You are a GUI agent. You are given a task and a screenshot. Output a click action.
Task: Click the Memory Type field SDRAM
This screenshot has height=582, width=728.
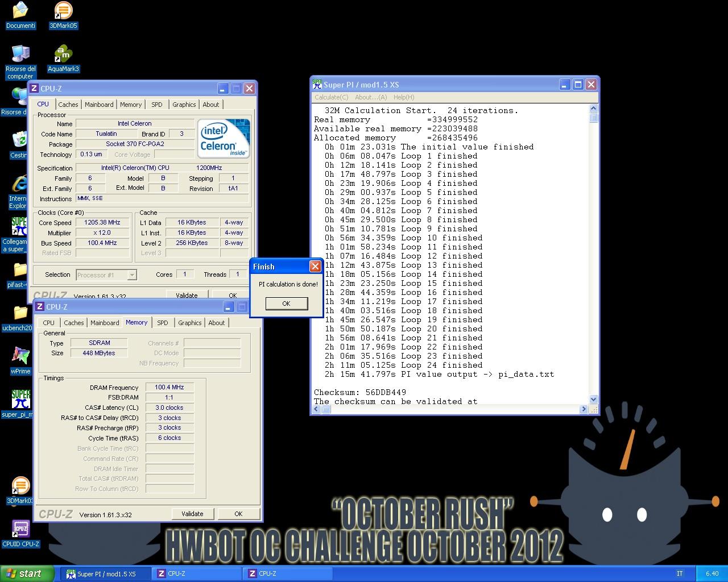tap(99, 343)
